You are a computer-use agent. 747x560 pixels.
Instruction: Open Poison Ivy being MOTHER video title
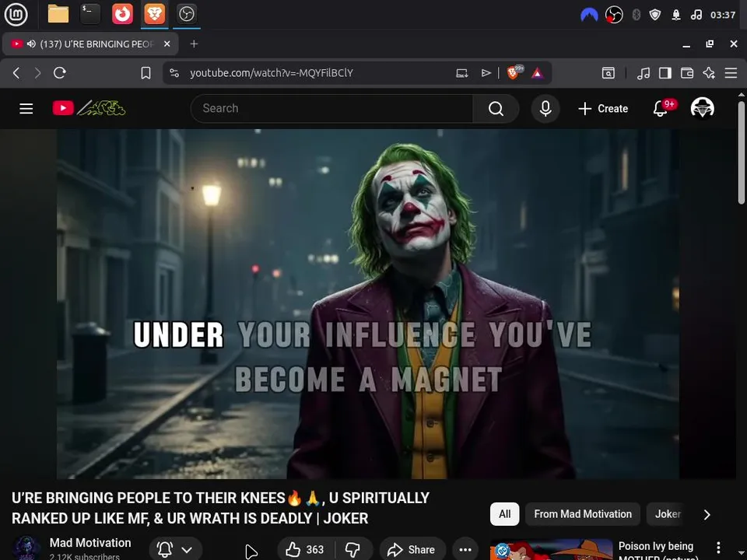[658, 551]
